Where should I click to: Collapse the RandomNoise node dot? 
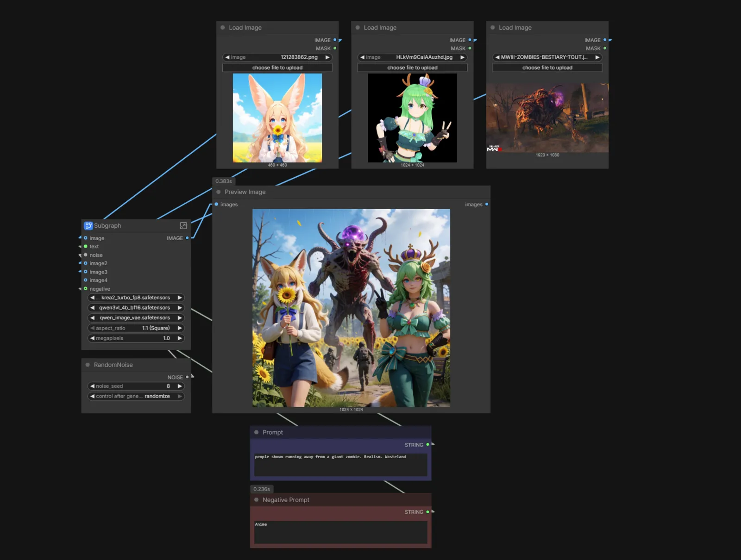click(88, 365)
